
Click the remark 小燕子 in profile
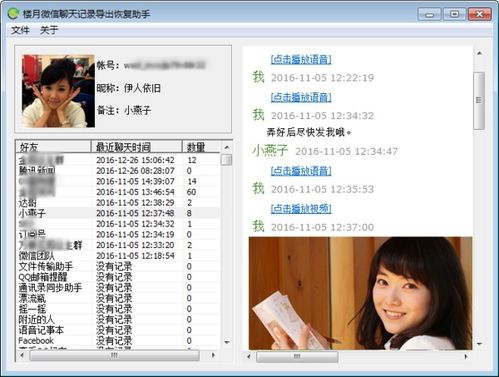click(137, 110)
